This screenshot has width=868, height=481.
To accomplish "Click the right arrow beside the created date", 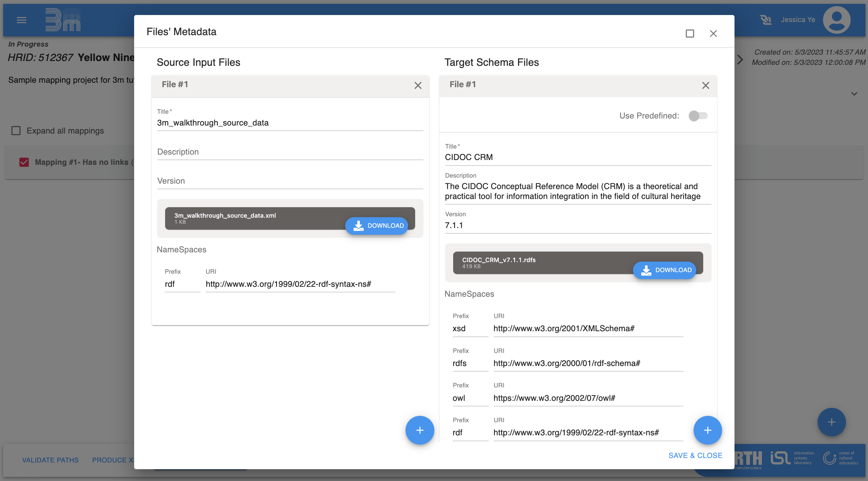I will point(740,60).
